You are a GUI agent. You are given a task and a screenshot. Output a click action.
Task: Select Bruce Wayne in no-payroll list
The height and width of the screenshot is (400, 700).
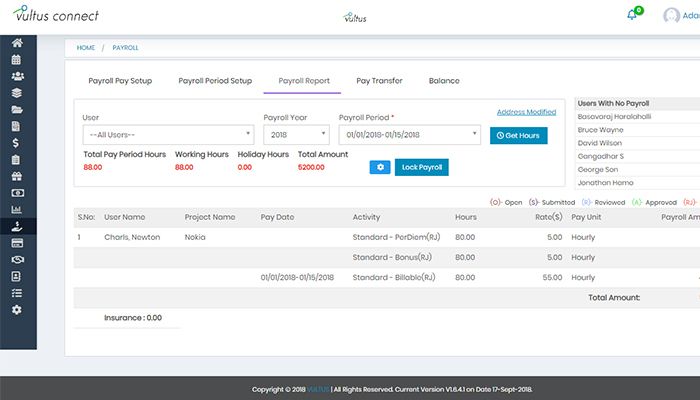601,130
